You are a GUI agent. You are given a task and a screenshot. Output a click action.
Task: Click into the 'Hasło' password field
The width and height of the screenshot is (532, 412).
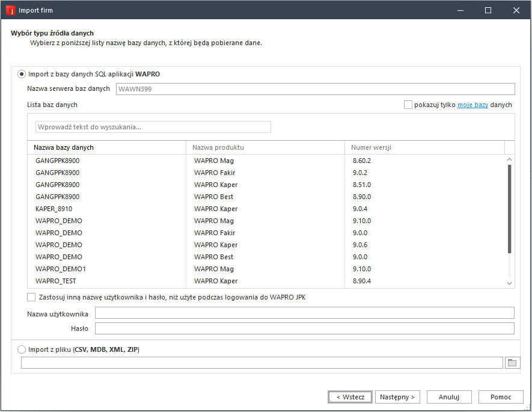pos(304,328)
